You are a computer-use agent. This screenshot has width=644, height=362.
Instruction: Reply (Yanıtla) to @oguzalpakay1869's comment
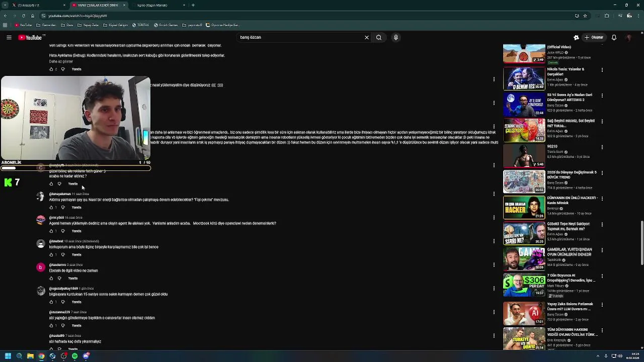(x=76, y=302)
